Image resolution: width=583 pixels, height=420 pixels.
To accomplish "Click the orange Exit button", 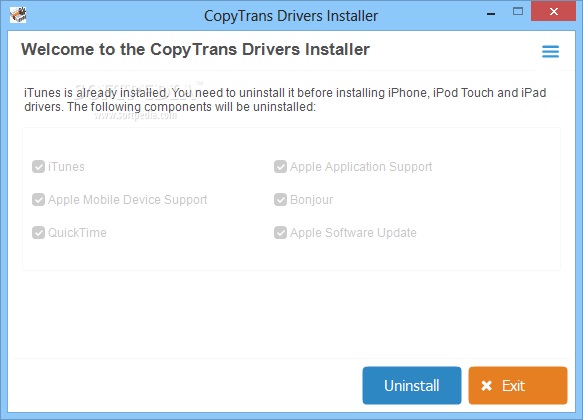I will pos(518,385).
